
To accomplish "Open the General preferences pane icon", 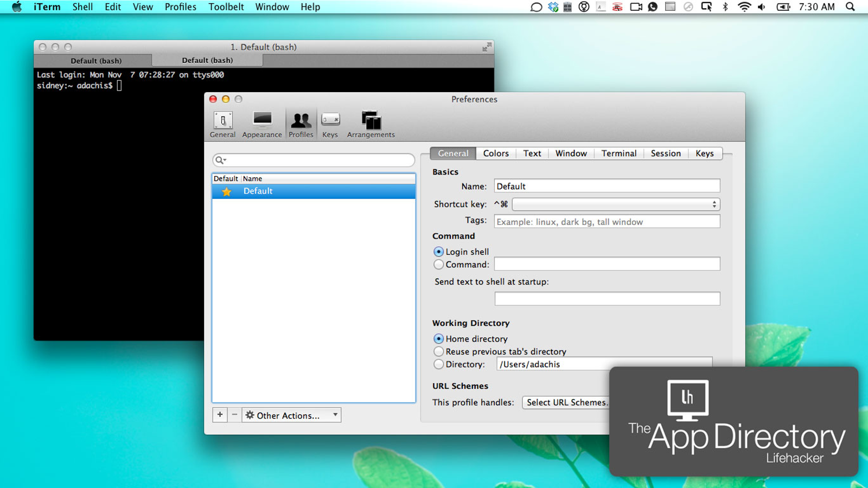I will tap(222, 120).
